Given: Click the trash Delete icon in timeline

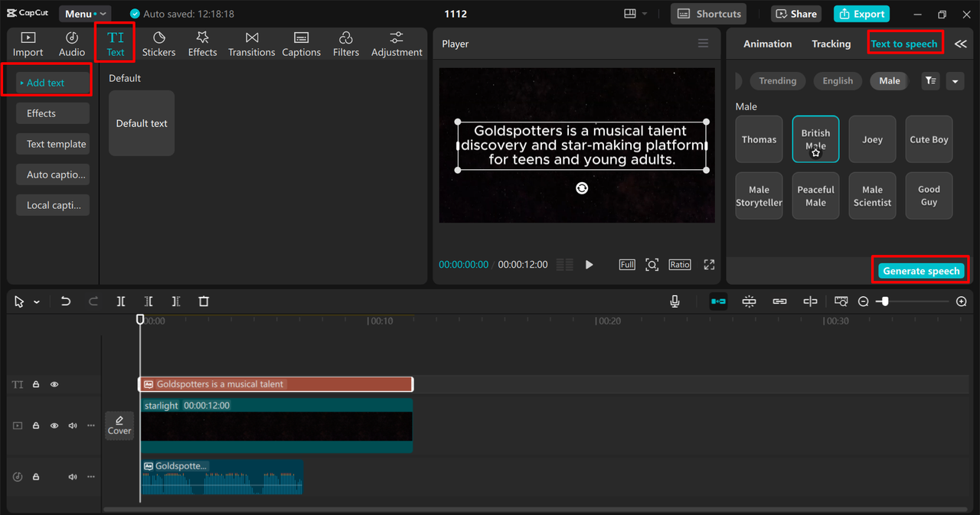Looking at the screenshot, I should tap(204, 302).
